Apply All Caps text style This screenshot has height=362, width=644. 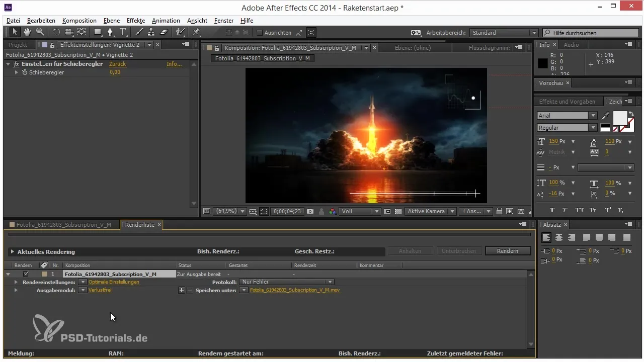click(x=580, y=210)
